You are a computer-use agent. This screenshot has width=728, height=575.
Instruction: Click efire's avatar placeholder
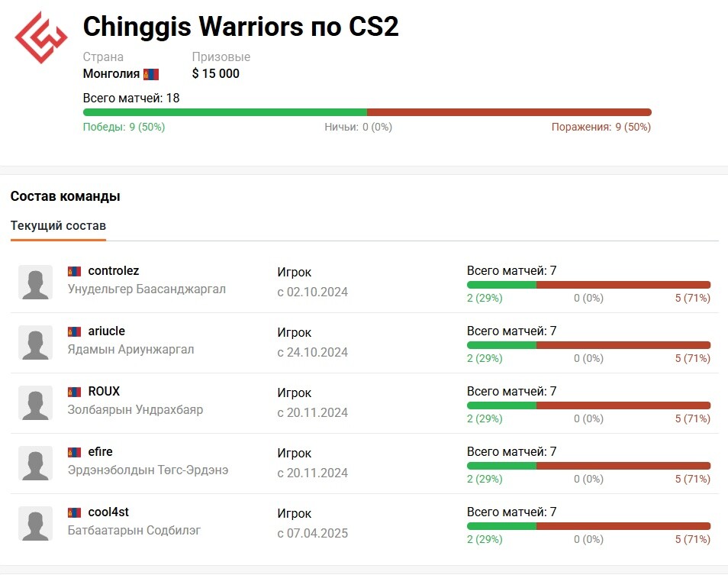35,464
